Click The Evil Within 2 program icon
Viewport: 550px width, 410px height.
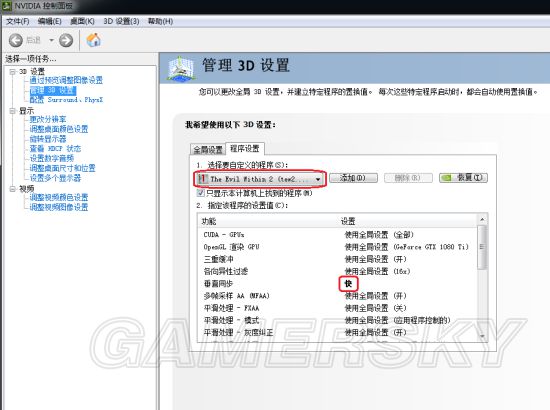[x=202, y=179]
